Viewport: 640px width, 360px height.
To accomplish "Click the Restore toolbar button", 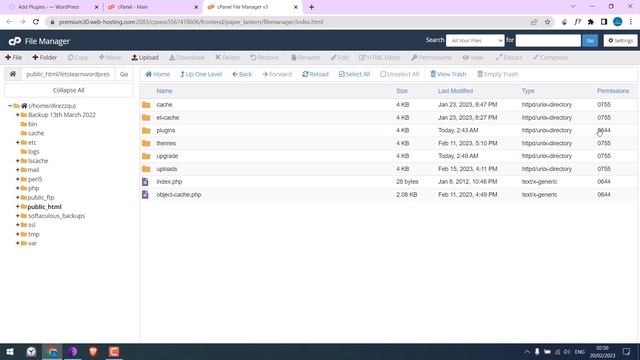I will pos(264,58).
